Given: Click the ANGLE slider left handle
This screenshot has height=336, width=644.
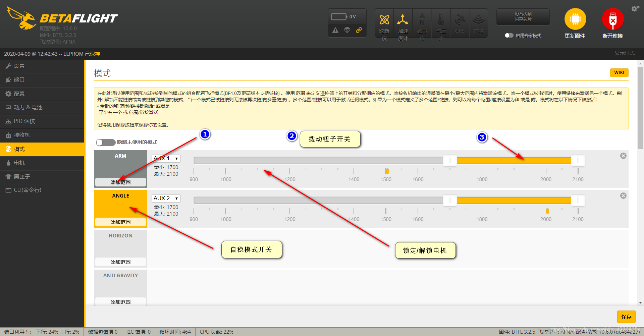Looking at the screenshot, I should coord(450,201).
